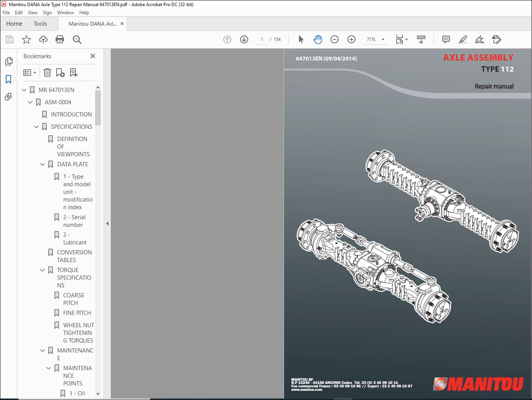The image size is (532, 400).
Task: Open the Edit menu
Action: 19,13
